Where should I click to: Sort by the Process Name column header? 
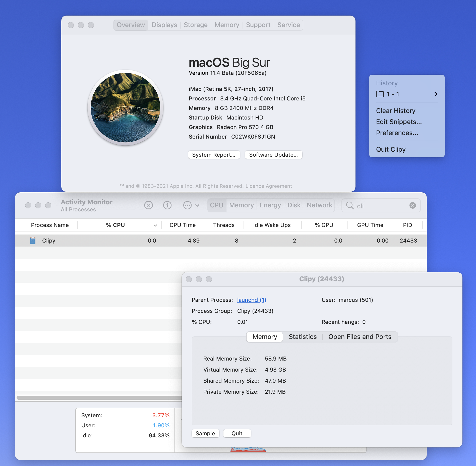pos(50,225)
